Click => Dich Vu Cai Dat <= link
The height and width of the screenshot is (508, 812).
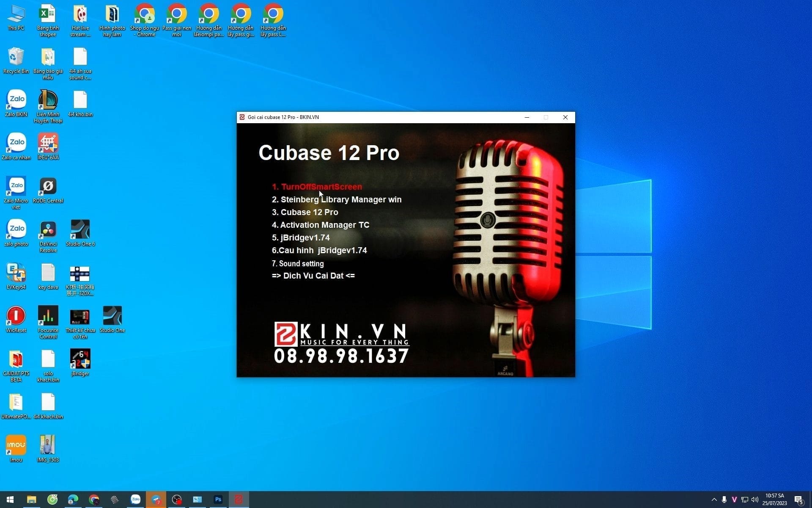coord(313,276)
